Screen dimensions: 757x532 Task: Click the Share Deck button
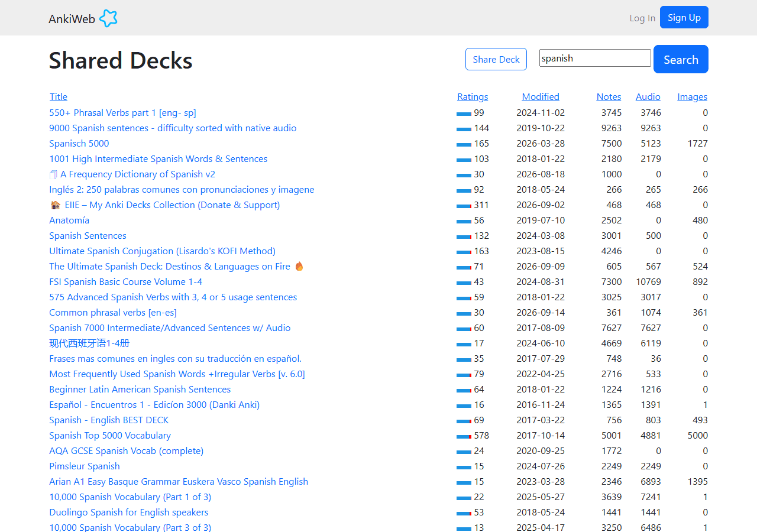[496, 59]
